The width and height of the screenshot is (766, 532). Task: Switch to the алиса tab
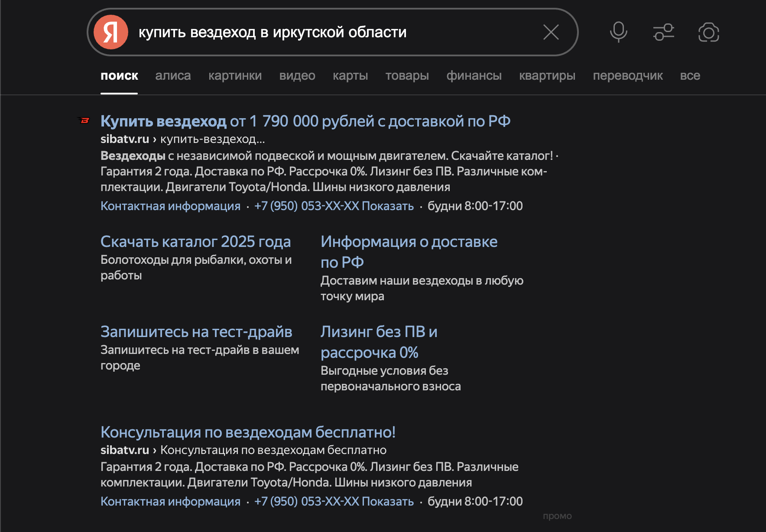173,75
